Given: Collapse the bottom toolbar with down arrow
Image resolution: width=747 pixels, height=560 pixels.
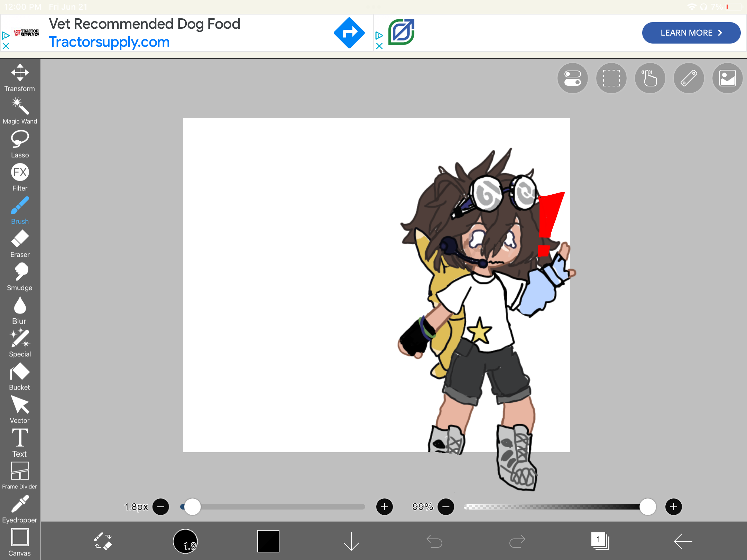Looking at the screenshot, I should (351, 541).
